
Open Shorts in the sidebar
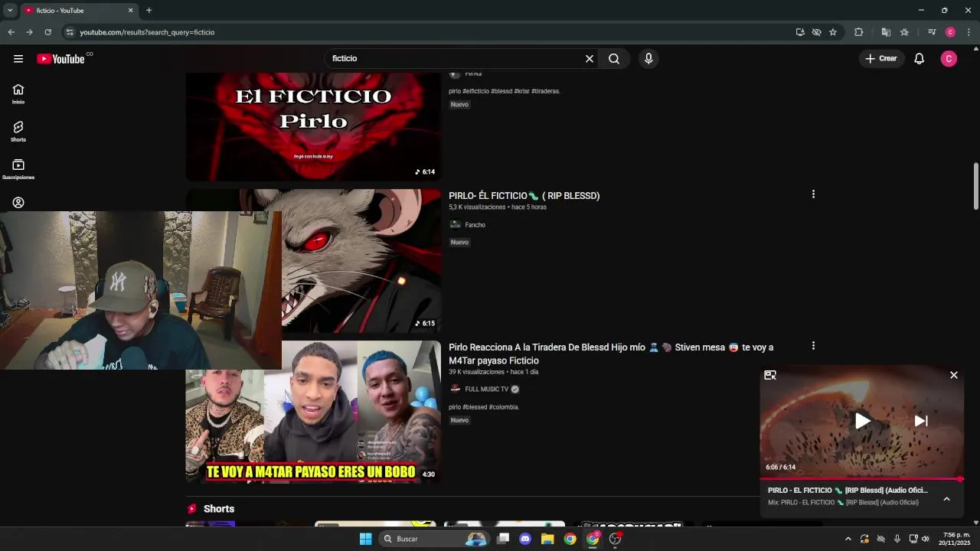point(18,132)
